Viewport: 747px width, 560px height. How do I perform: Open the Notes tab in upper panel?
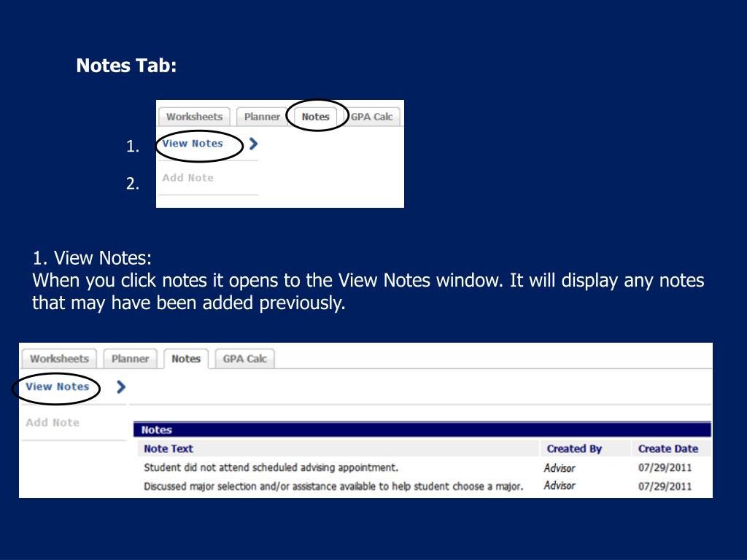pos(315,117)
